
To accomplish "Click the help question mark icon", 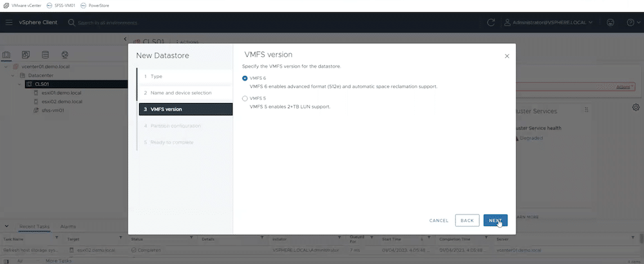I will pyautogui.click(x=630, y=23).
